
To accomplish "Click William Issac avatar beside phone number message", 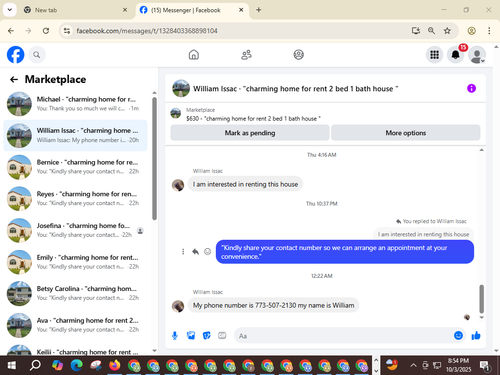I will click(x=178, y=306).
